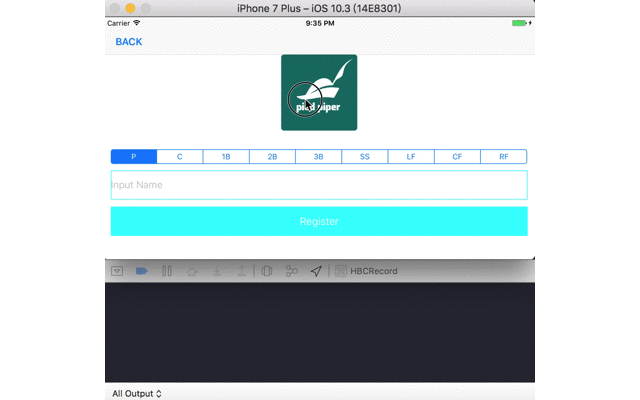Image resolution: width=640 pixels, height=400 pixels.
Task: Toggle the breakpoints activation icon
Action: (x=141, y=270)
